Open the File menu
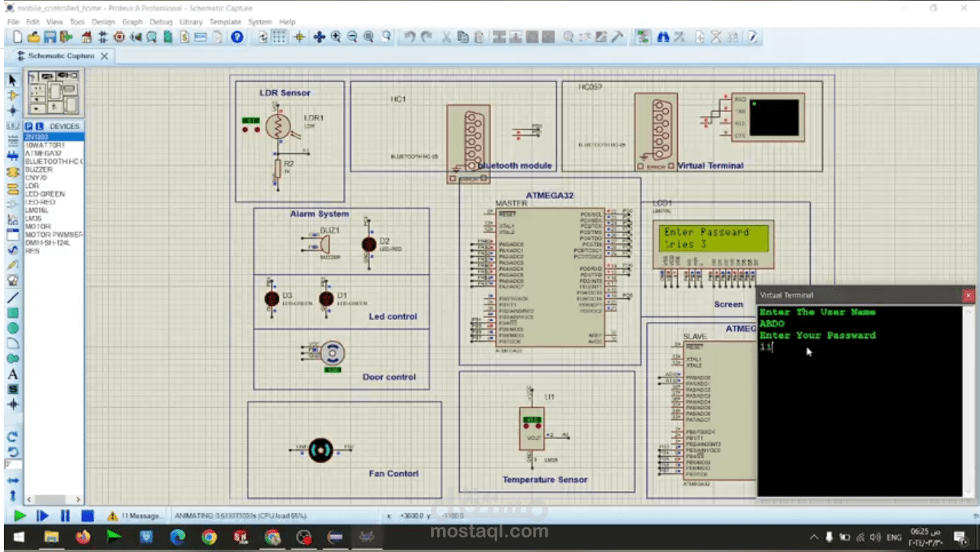The width and height of the screenshot is (980, 552). tap(13, 22)
